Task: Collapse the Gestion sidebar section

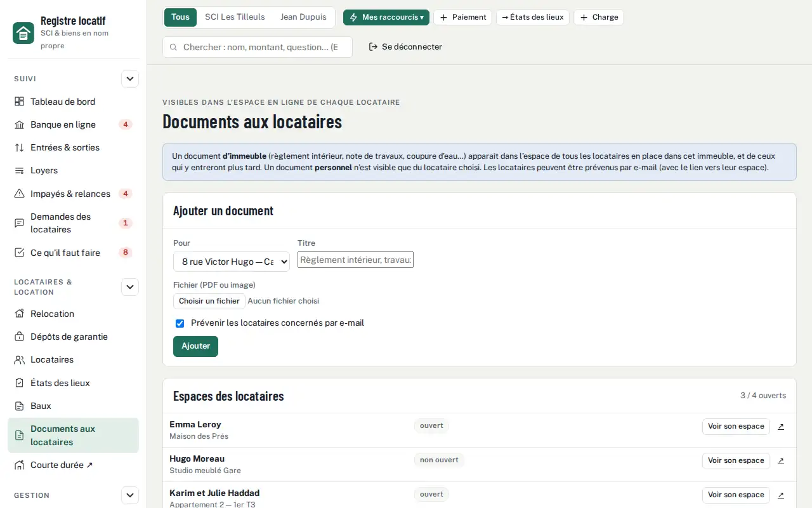Action: pos(130,495)
